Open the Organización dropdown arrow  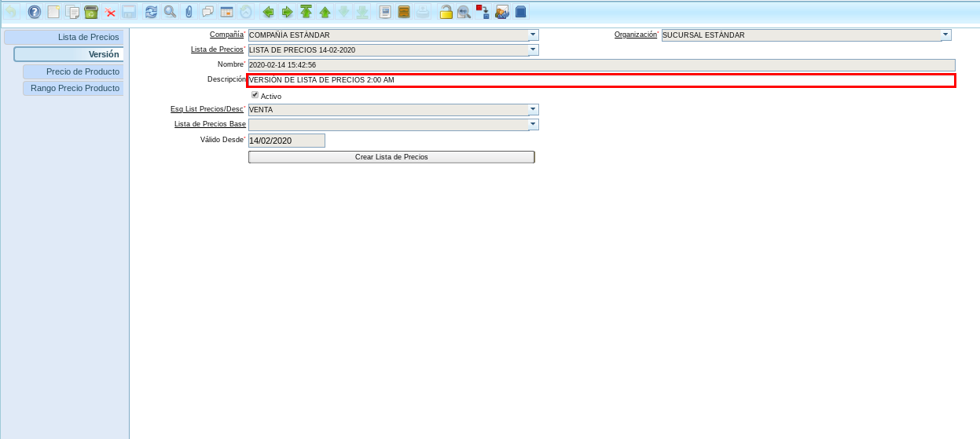click(946, 35)
